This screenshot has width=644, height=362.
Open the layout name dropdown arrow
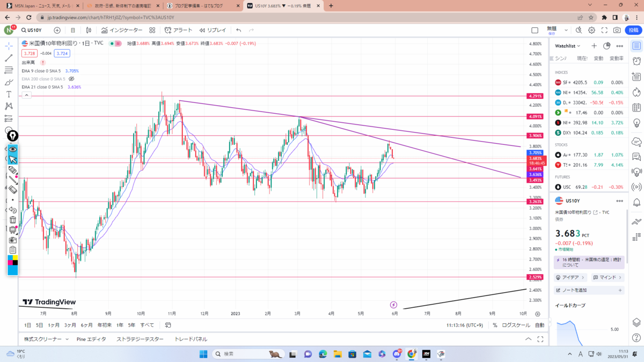567,31
